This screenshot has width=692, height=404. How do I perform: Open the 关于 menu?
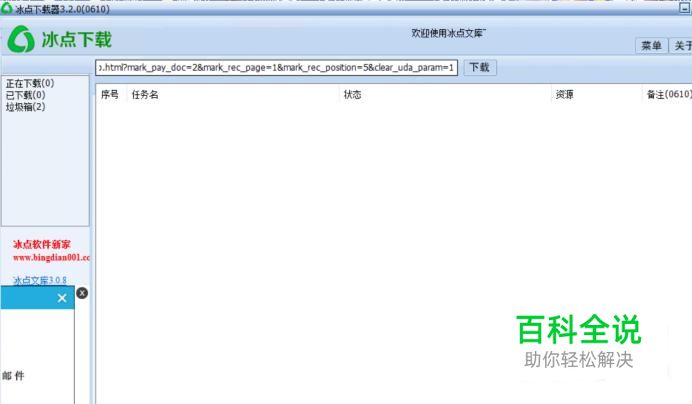click(x=682, y=45)
